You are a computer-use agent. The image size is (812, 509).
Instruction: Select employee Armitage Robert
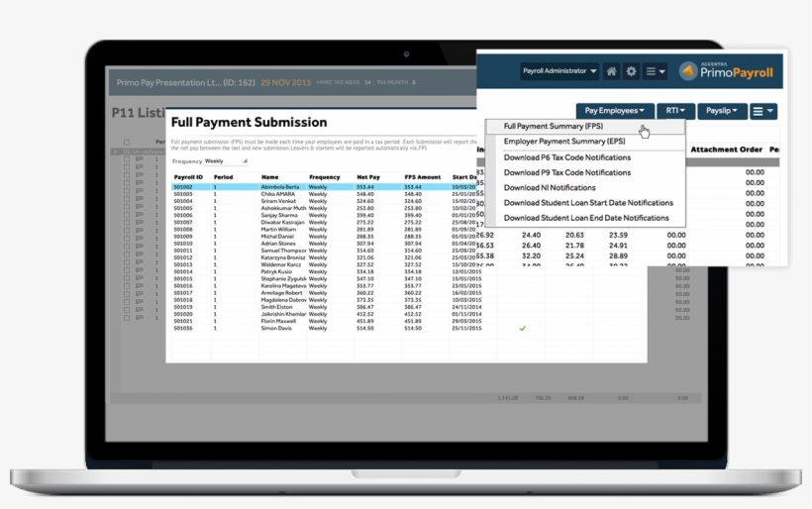click(281, 293)
